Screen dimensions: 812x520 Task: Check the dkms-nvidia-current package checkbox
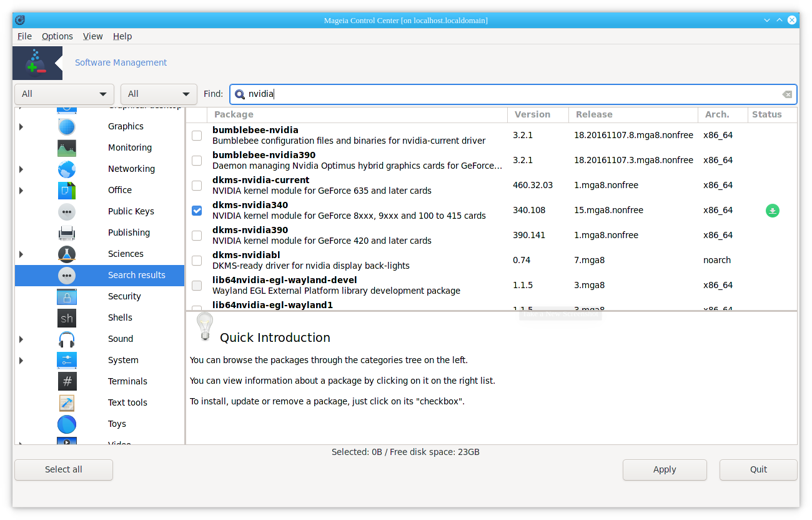pos(197,186)
